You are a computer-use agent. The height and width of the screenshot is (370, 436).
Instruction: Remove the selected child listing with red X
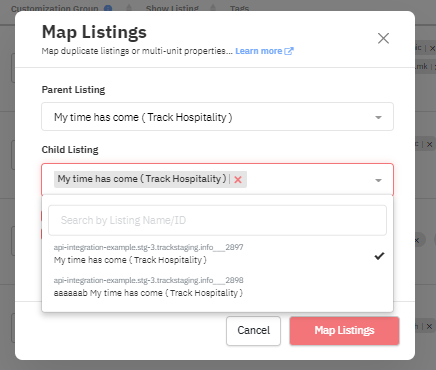238,180
